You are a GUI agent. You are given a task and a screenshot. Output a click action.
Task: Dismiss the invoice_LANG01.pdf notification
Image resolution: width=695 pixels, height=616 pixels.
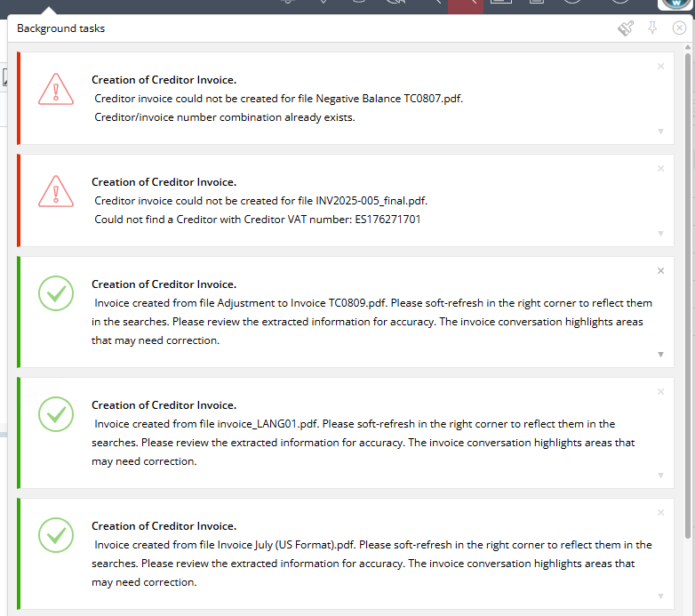pyautogui.click(x=660, y=391)
